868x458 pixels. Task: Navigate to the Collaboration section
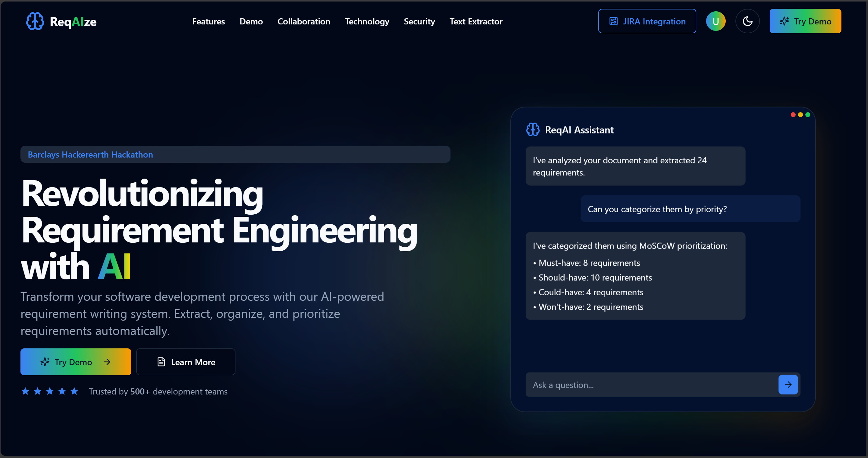tap(304, 22)
